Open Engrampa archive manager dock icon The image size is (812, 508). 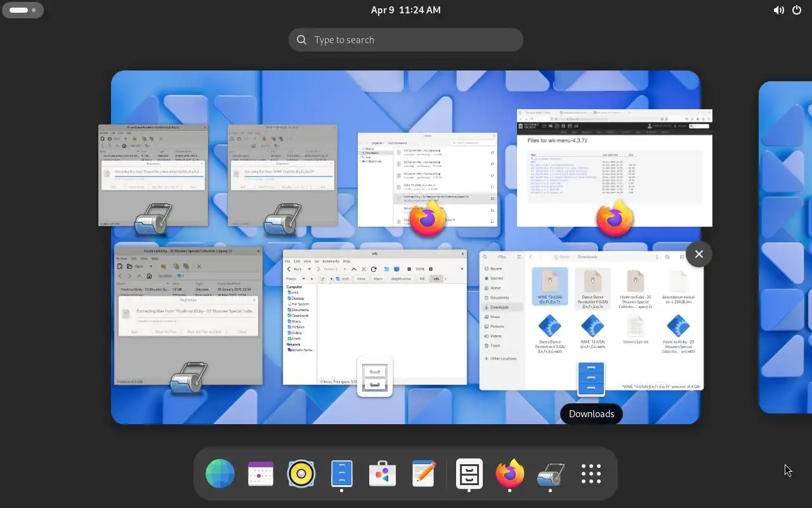[x=550, y=474]
